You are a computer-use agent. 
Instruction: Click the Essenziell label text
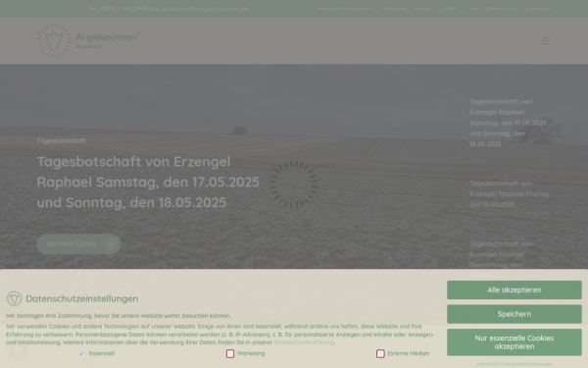[102, 353]
